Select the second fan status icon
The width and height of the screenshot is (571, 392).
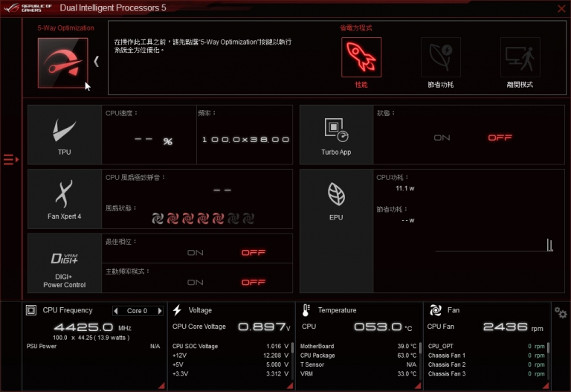[x=173, y=218]
